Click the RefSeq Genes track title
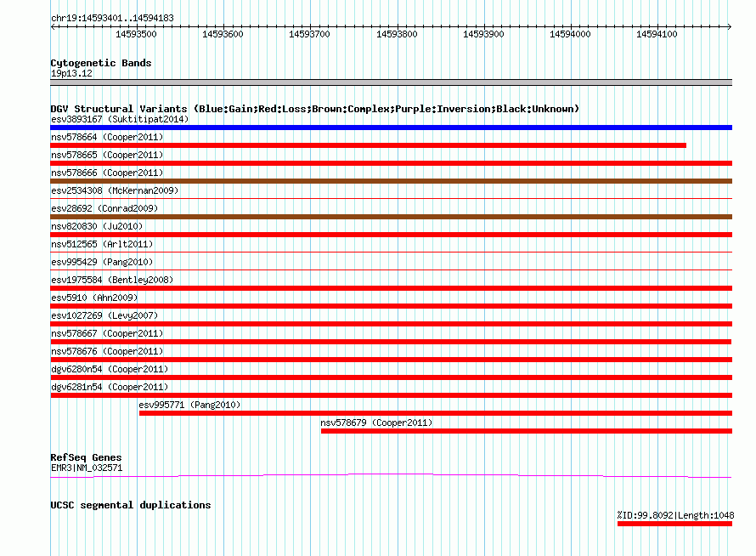Viewport: 756px width, 556px height. [86, 457]
